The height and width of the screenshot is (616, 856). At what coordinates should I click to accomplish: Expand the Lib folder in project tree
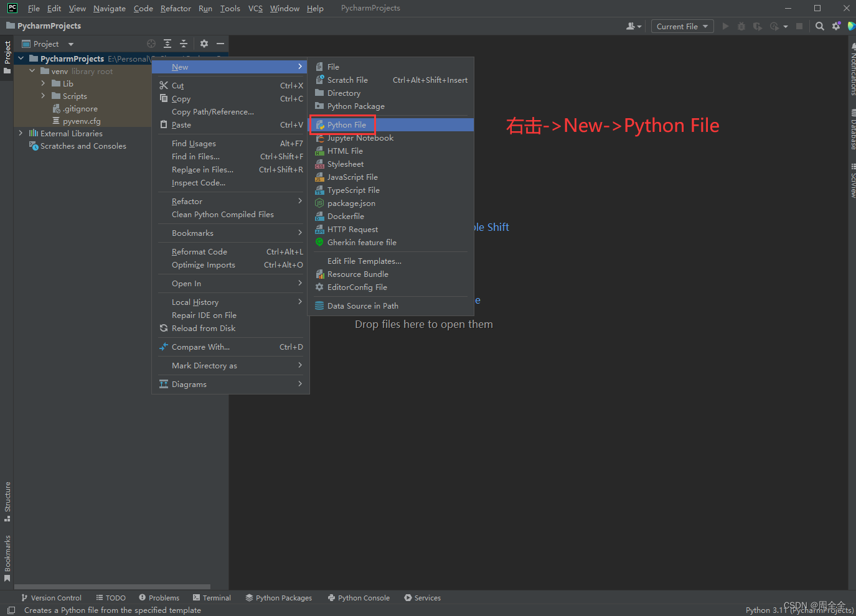pyautogui.click(x=44, y=83)
